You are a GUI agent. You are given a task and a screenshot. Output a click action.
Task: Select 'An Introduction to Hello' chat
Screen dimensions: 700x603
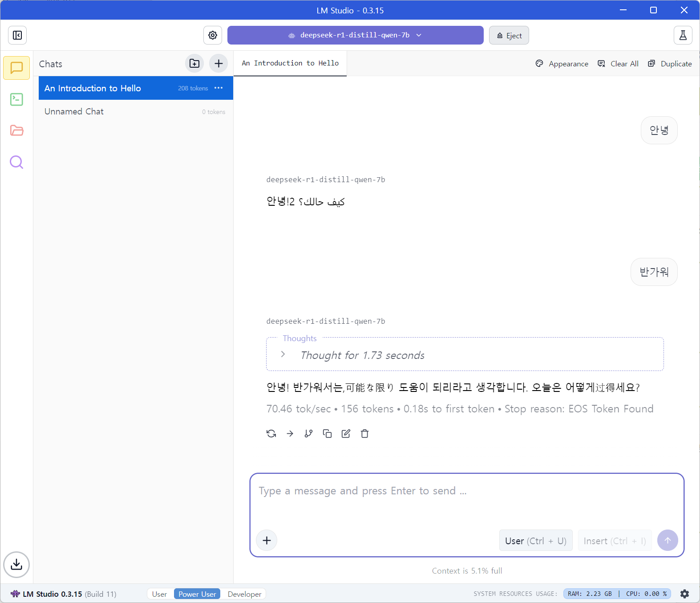pyautogui.click(x=136, y=88)
